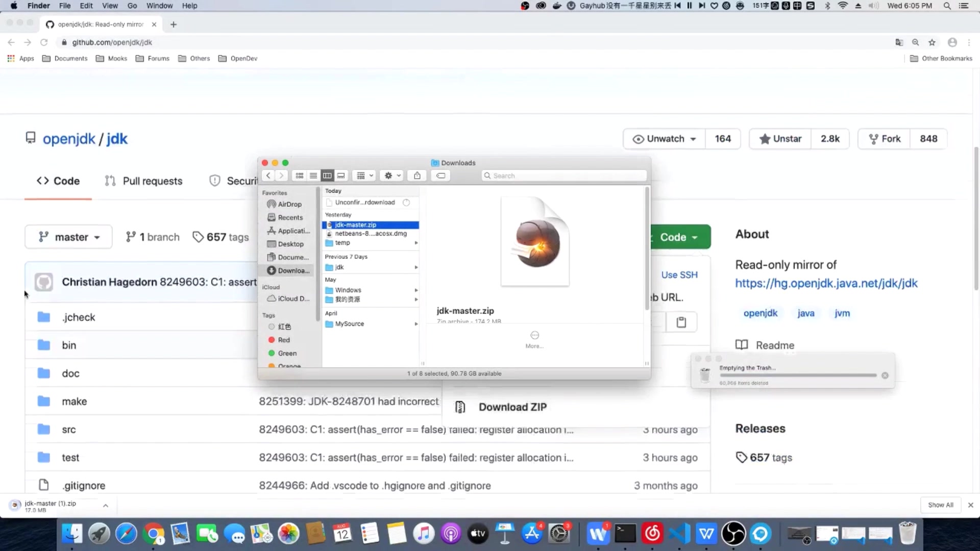Image resolution: width=980 pixels, height=551 pixels.
Task: Click the Unwatch dropdown on GitHub repo
Action: coord(663,139)
